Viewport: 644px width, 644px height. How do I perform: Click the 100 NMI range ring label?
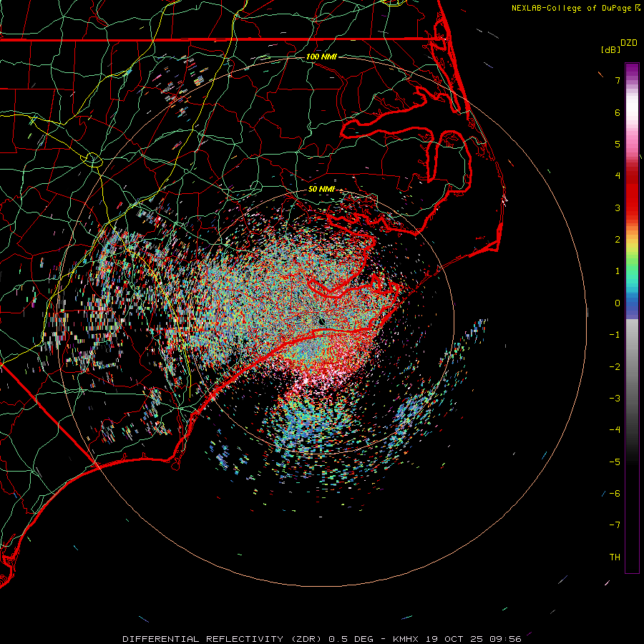[x=321, y=57]
